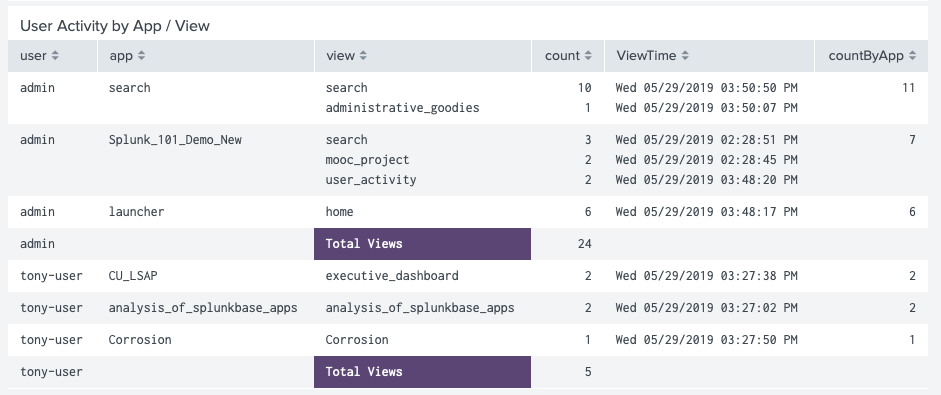Click the 'ViewTime' column header label
This screenshot has height=395, width=941.
[646, 56]
